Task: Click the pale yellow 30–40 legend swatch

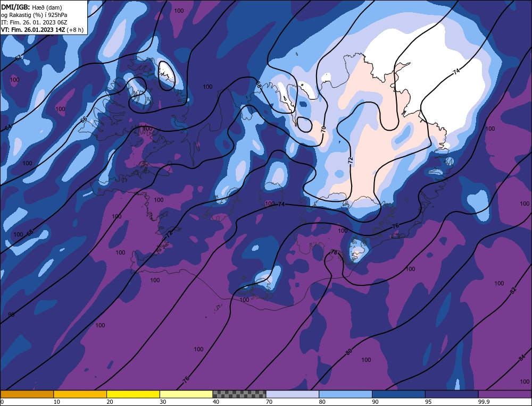Action: click(186, 394)
